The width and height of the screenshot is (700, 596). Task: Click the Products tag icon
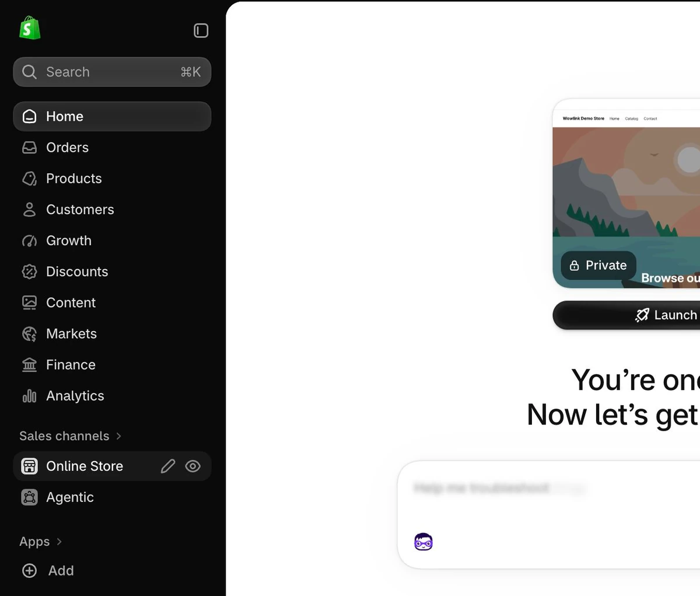[x=29, y=179]
